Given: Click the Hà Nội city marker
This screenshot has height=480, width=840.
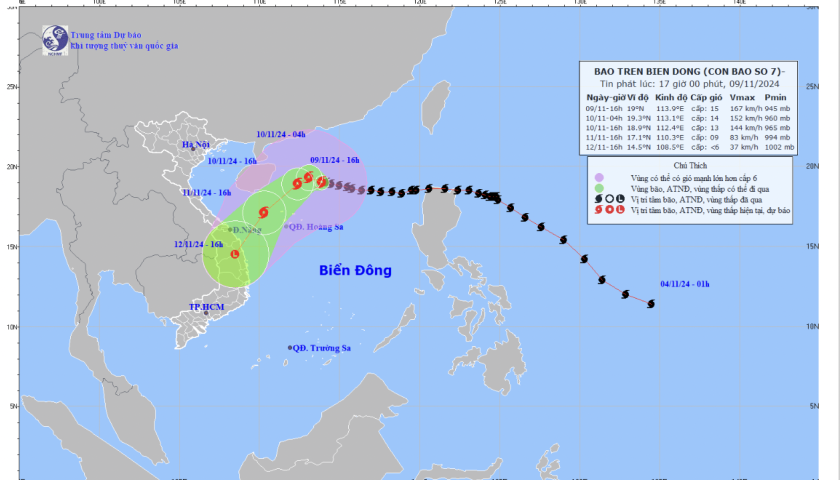Looking at the screenshot, I should coord(192,149).
